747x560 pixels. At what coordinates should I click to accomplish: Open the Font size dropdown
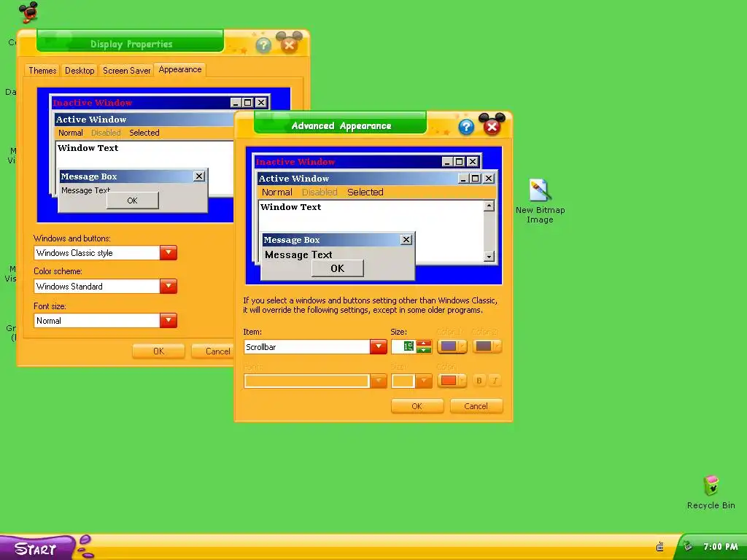pyautogui.click(x=169, y=321)
